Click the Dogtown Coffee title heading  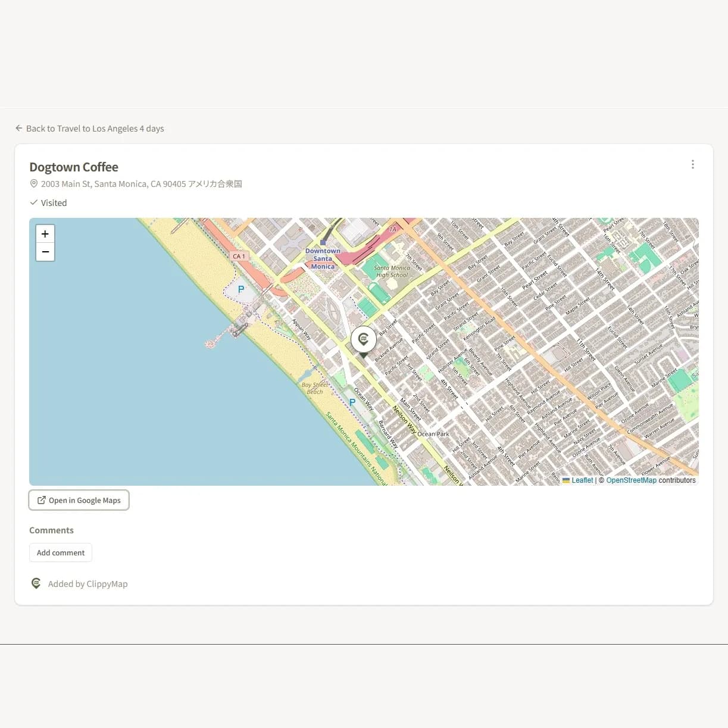coord(73,167)
